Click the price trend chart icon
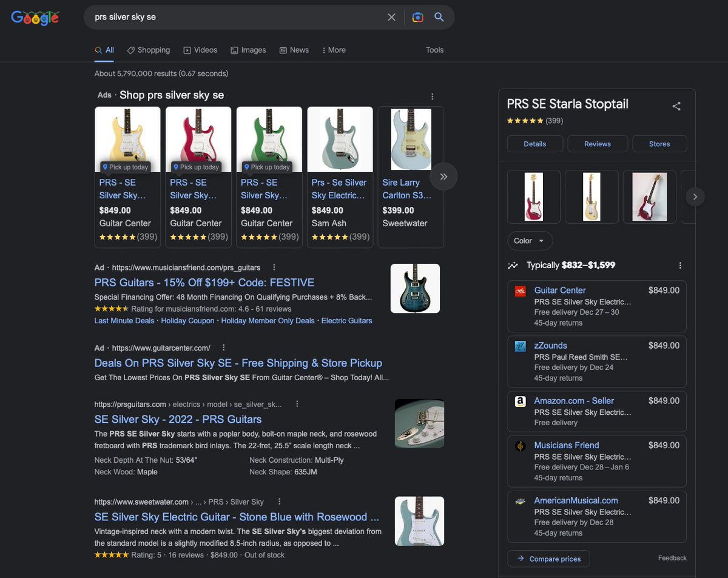The height and width of the screenshot is (578, 728). point(513,266)
